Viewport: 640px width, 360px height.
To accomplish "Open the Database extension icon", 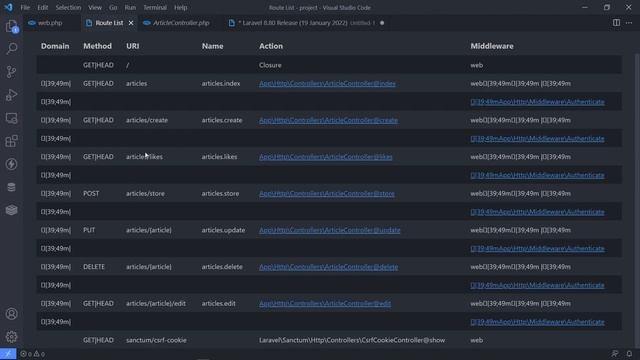I will 11,187.
